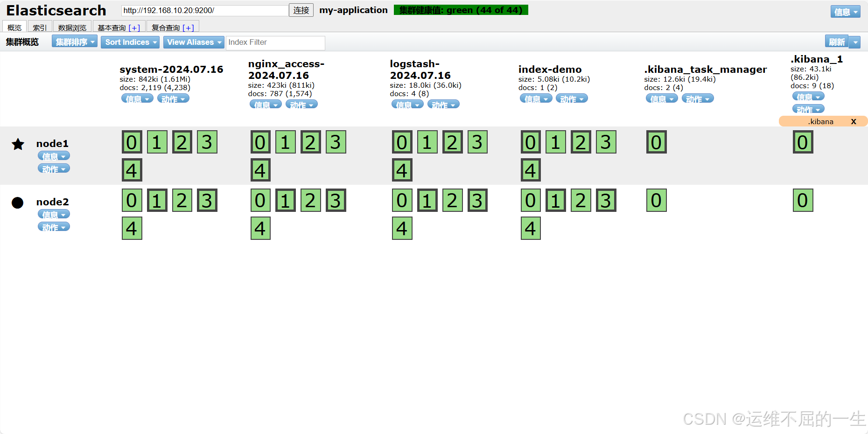868x434 pixels.
Task: Switch to the 数据浏览 tab
Action: click(72, 27)
